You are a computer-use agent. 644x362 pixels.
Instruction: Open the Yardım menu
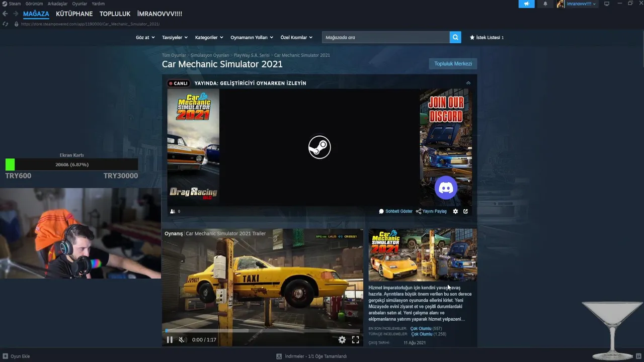[x=98, y=4]
